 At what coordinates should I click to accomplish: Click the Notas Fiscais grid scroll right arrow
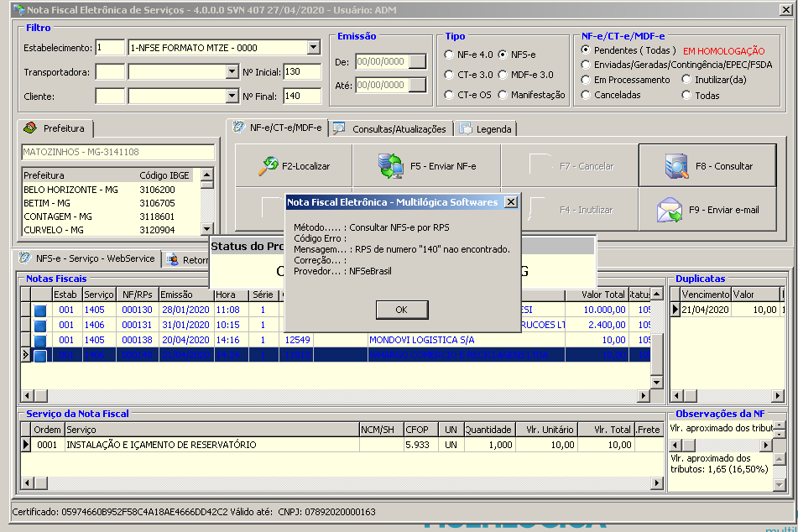(x=644, y=395)
